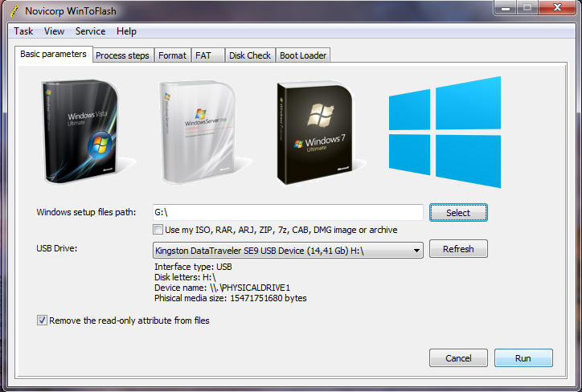The height and width of the screenshot is (392, 582).
Task: Go to the Disk Check tab
Action: click(x=250, y=55)
